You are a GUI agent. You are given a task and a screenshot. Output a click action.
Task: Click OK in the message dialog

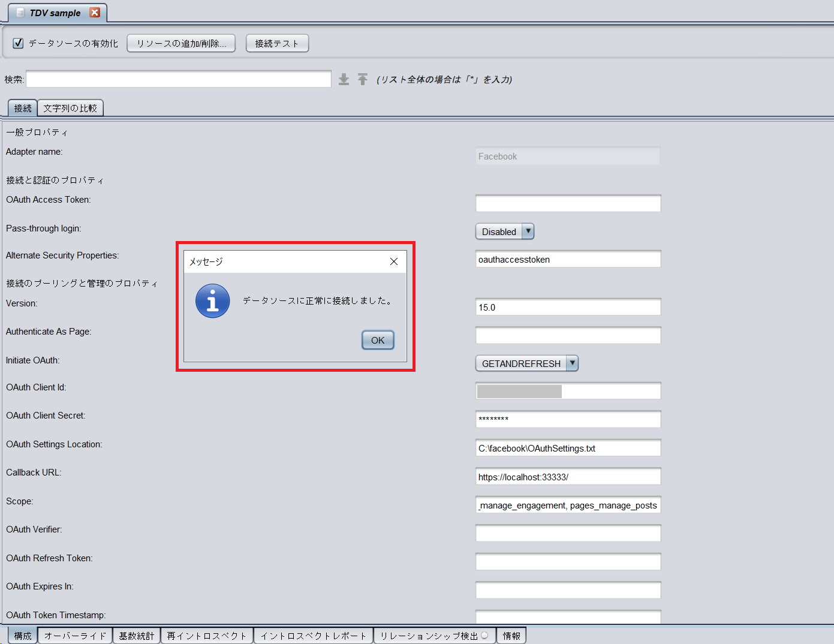tap(378, 340)
